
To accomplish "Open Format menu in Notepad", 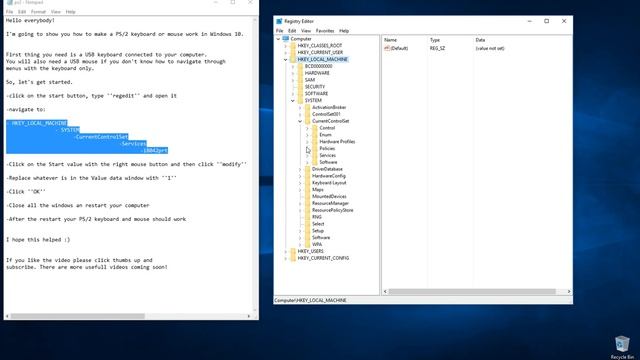I will click(38, 12).
